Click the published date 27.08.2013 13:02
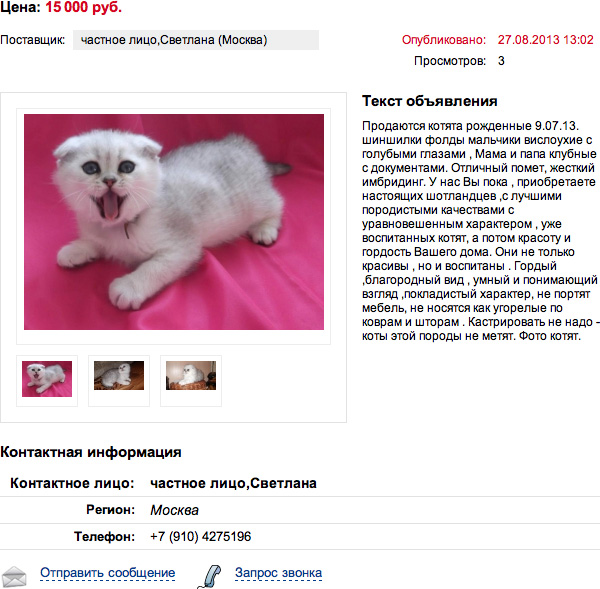The width and height of the screenshot is (600, 589). click(x=545, y=40)
